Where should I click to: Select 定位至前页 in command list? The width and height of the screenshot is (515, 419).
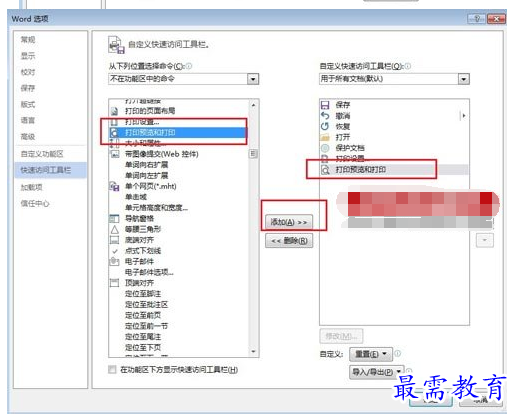point(143,315)
